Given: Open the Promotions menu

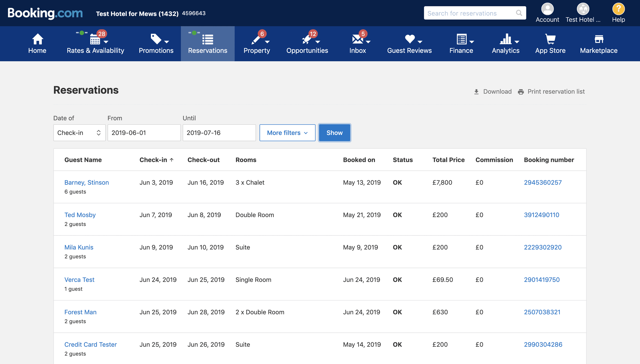Looking at the screenshot, I should click(x=156, y=44).
